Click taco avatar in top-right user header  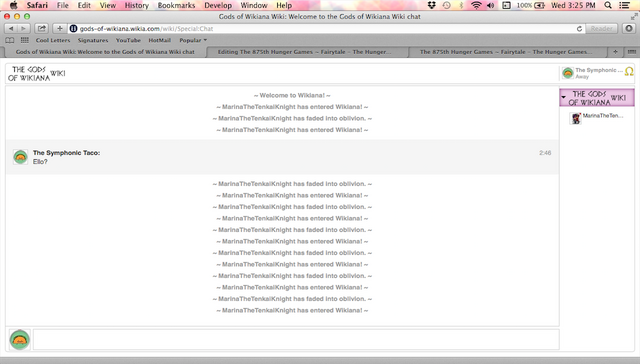(567, 73)
